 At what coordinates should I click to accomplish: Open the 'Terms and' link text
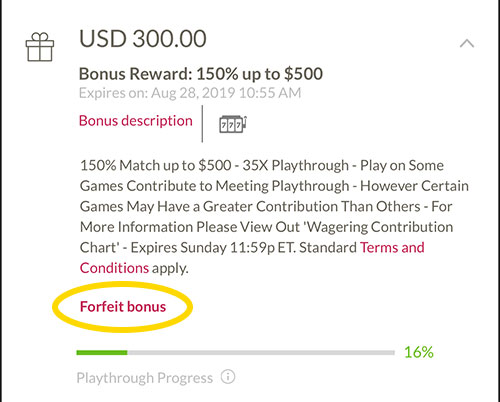[392, 248]
